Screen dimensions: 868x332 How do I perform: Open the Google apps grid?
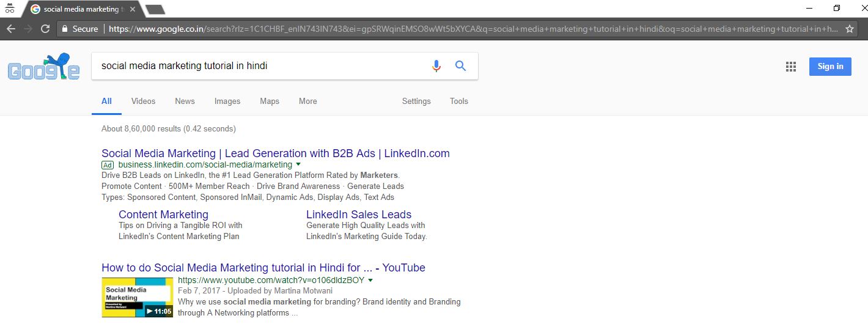point(791,67)
